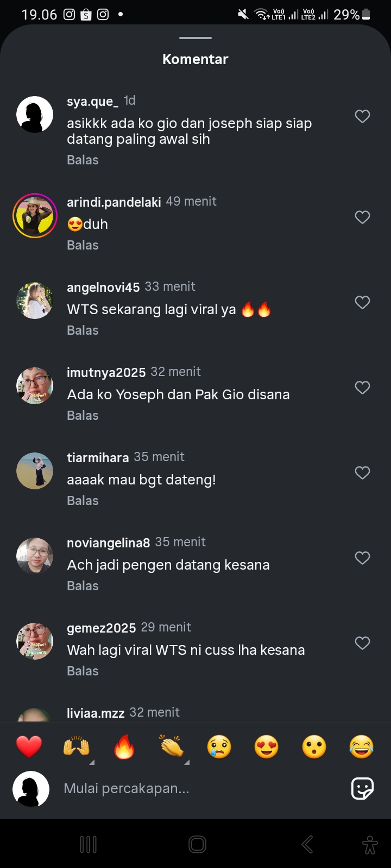Select the heart-eyes emoji

pos(267,747)
